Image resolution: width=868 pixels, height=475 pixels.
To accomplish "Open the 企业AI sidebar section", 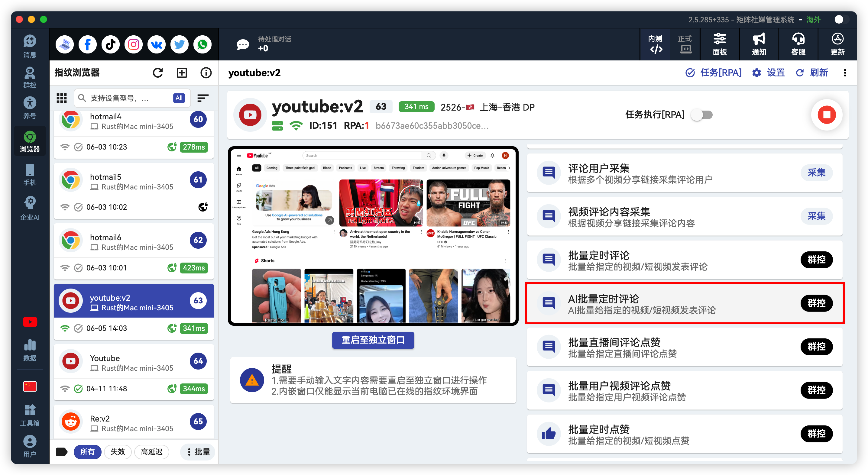I will click(x=30, y=208).
